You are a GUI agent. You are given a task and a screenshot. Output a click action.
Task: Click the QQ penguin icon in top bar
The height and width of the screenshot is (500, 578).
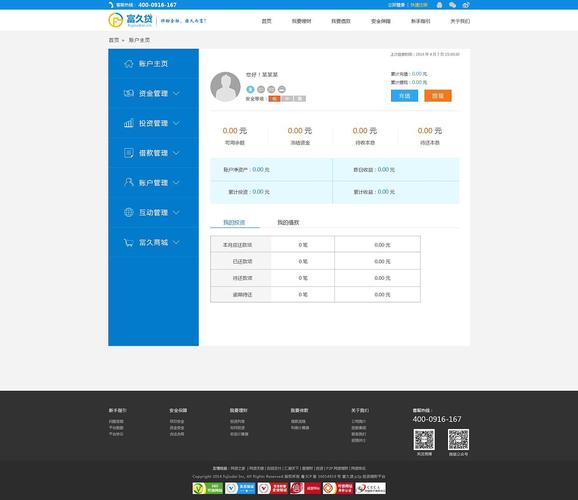coord(439,5)
